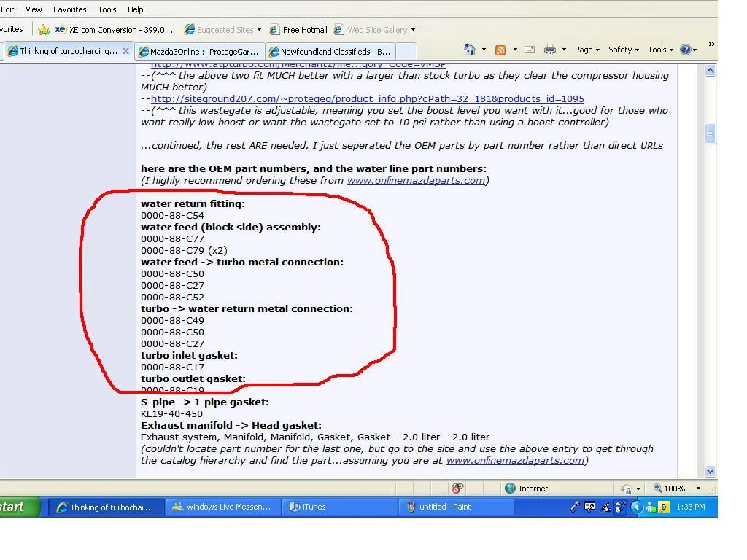Image resolution: width=747 pixels, height=560 pixels.
Task: Switch to Mazda3Online tab
Action: (198, 52)
